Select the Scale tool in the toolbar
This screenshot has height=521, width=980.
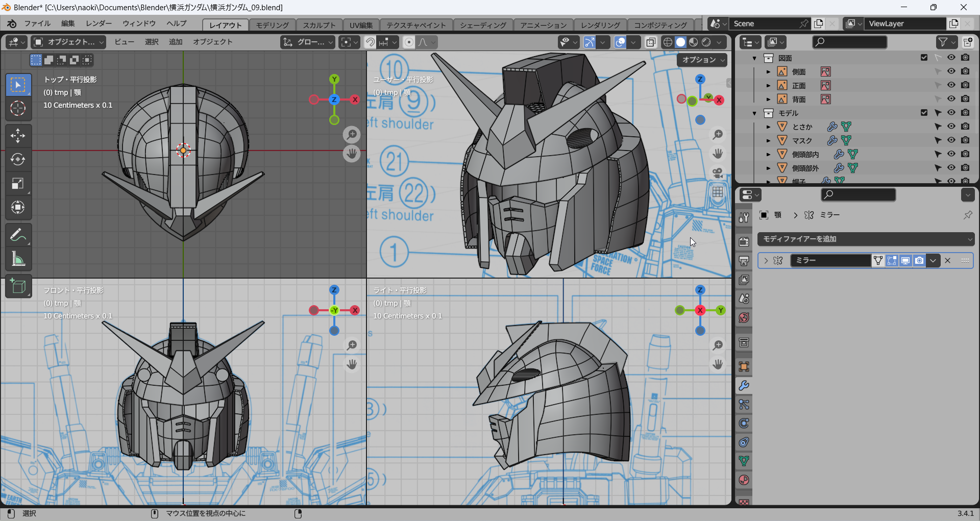[x=18, y=184]
